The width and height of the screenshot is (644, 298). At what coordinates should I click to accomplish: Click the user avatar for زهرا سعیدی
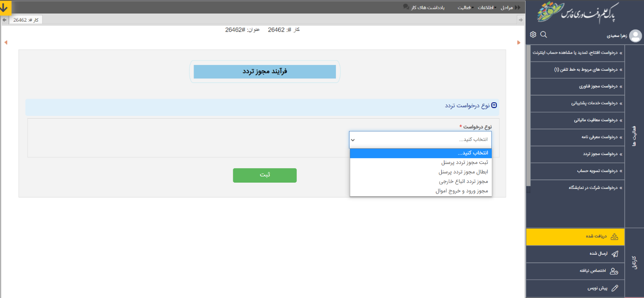(635, 36)
